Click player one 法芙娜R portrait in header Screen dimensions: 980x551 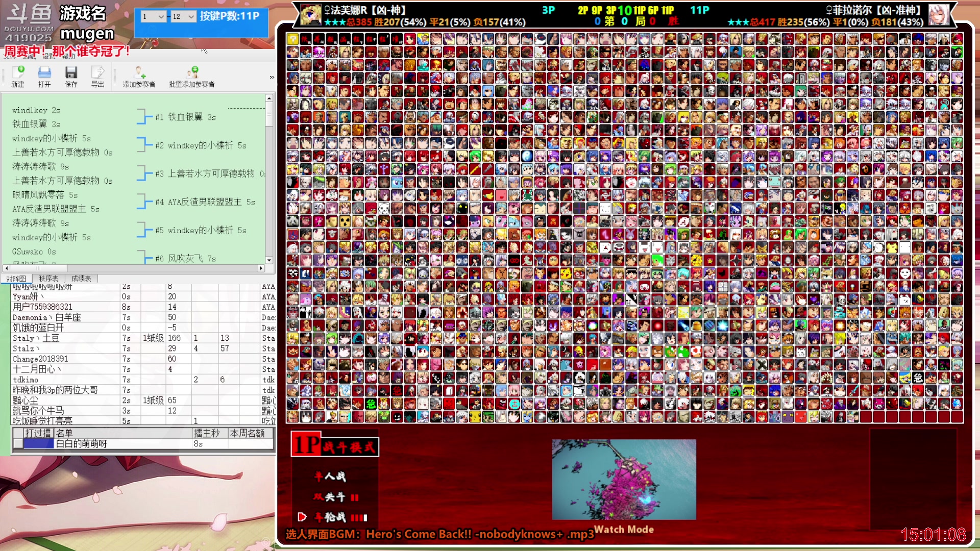[x=310, y=15]
